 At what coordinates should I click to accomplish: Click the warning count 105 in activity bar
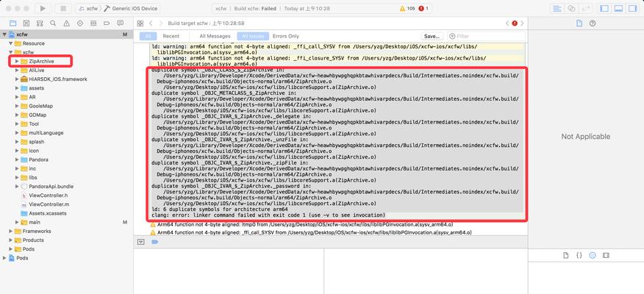point(407,8)
